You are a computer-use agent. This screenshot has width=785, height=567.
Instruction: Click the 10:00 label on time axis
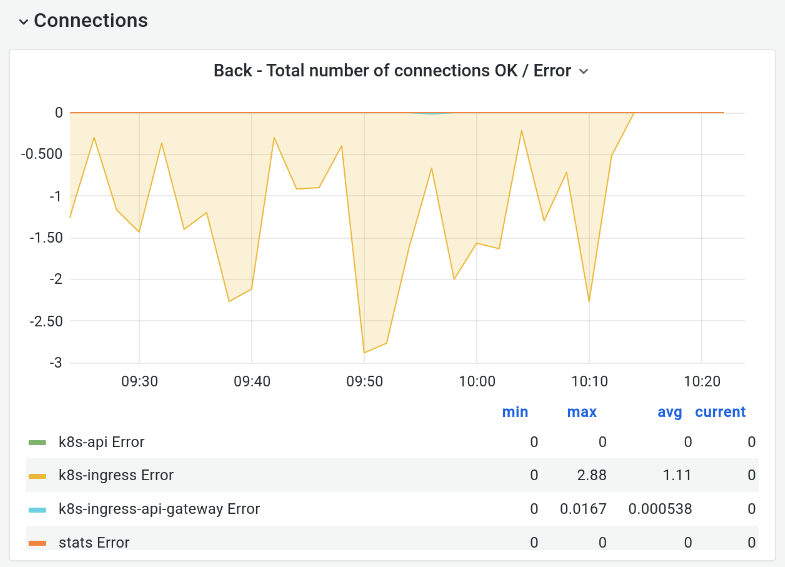[476, 382]
